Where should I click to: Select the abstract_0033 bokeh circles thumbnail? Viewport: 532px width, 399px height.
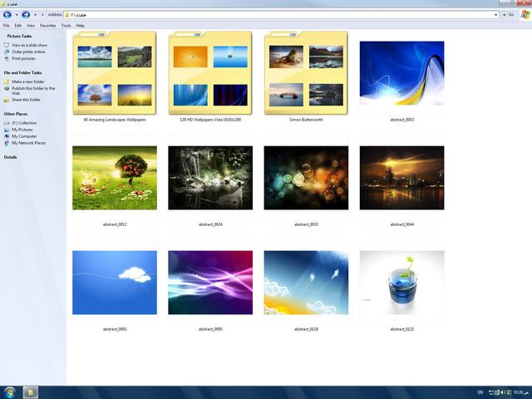click(x=306, y=178)
